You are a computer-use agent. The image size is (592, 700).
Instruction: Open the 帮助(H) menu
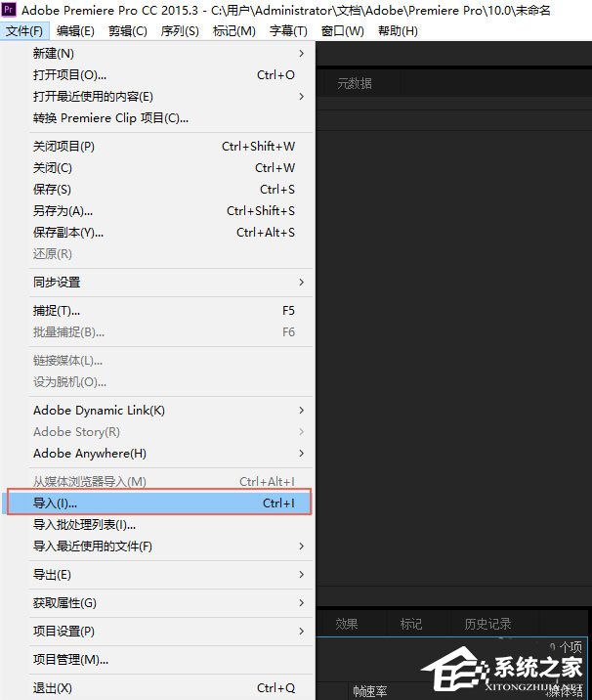pyautogui.click(x=398, y=31)
